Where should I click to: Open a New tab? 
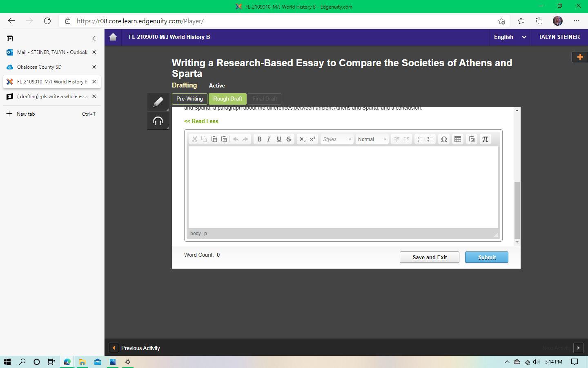[x=51, y=114]
